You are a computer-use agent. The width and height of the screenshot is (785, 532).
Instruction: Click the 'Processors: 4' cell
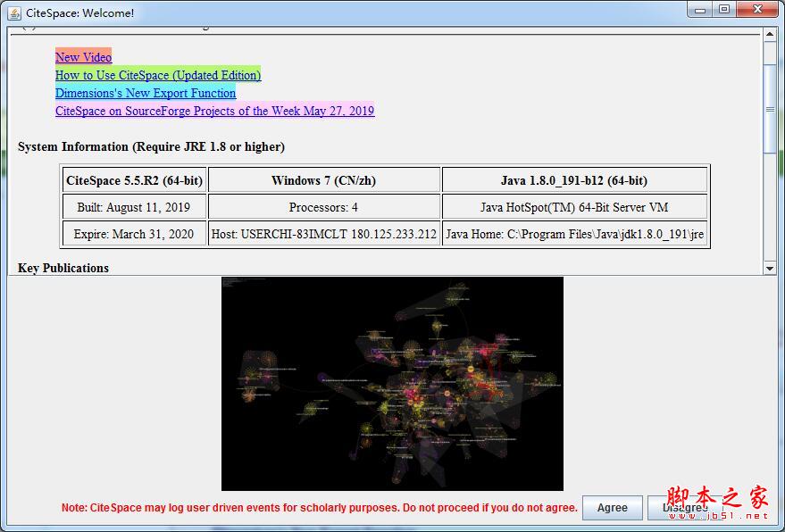(x=324, y=207)
